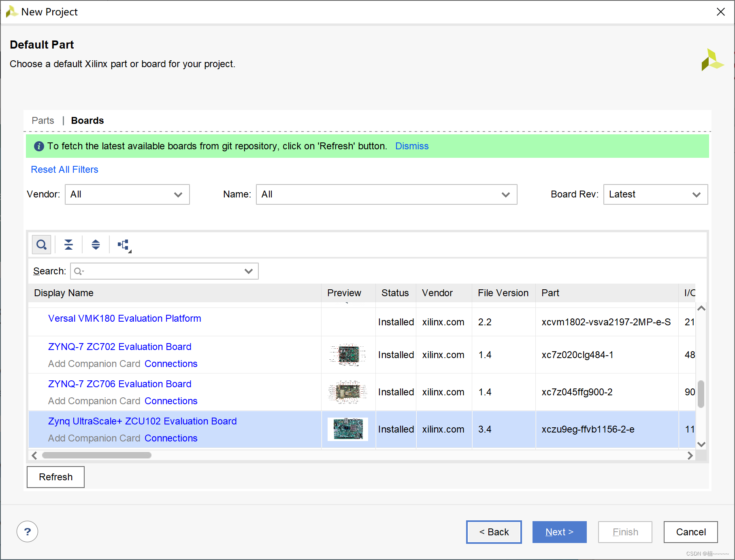The image size is (735, 560).
Task: Close the New Project dialog
Action: tap(720, 12)
